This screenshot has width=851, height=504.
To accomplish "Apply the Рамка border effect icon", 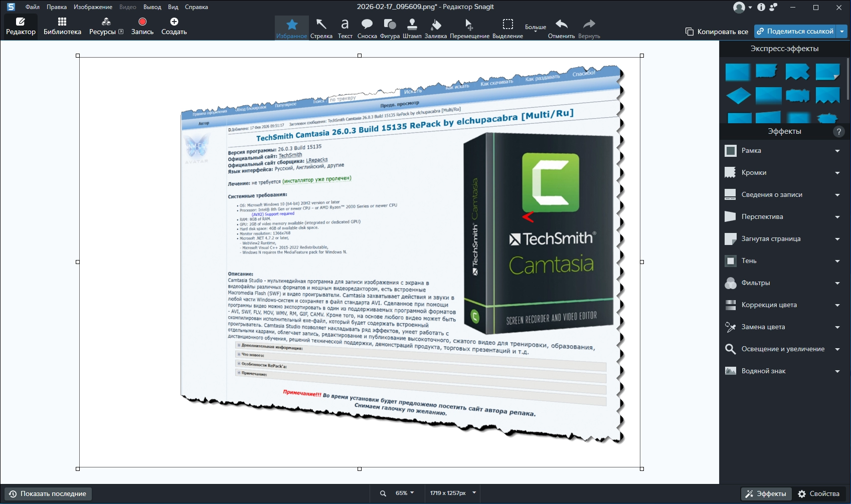I will 731,150.
